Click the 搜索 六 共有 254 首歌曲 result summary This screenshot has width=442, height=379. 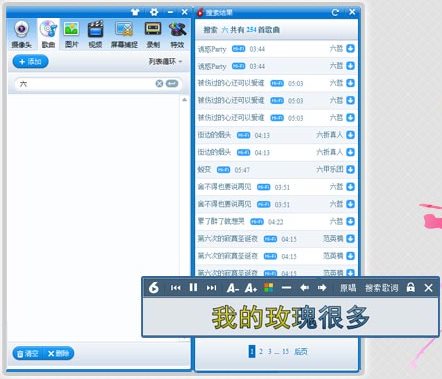tap(242, 30)
